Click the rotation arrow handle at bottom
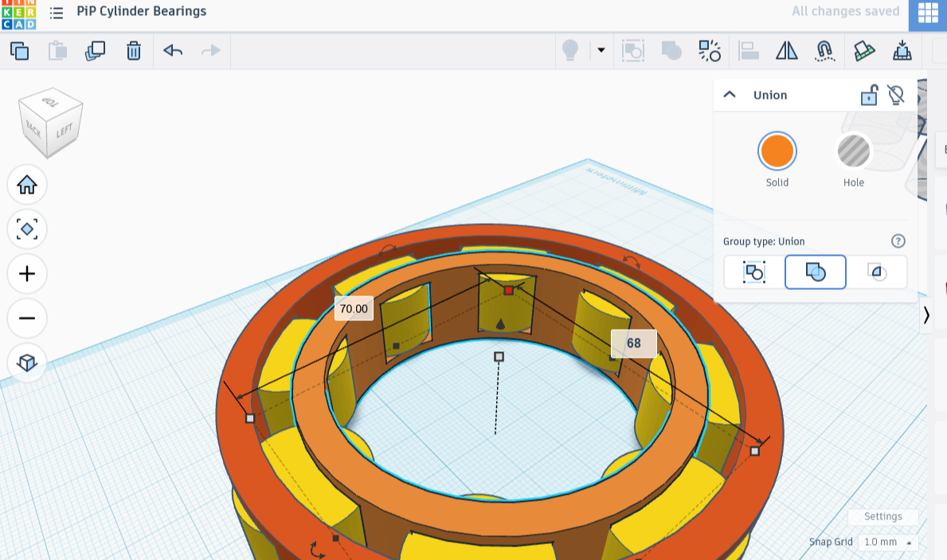This screenshot has height=560, width=947. point(317,550)
